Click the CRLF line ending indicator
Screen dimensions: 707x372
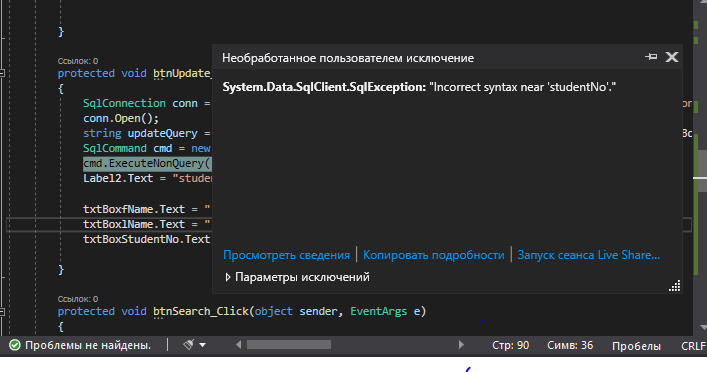[x=693, y=346]
